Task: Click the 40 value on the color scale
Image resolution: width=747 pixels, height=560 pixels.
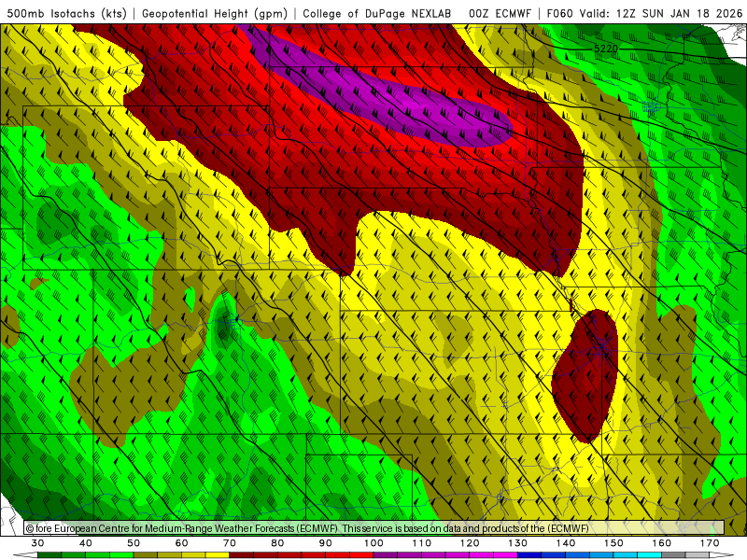Action: click(85, 543)
